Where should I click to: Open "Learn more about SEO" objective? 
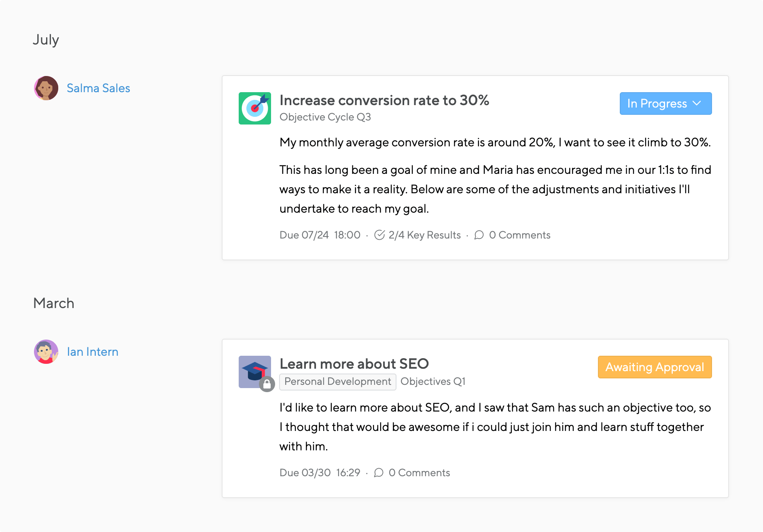(x=354, y=364)
